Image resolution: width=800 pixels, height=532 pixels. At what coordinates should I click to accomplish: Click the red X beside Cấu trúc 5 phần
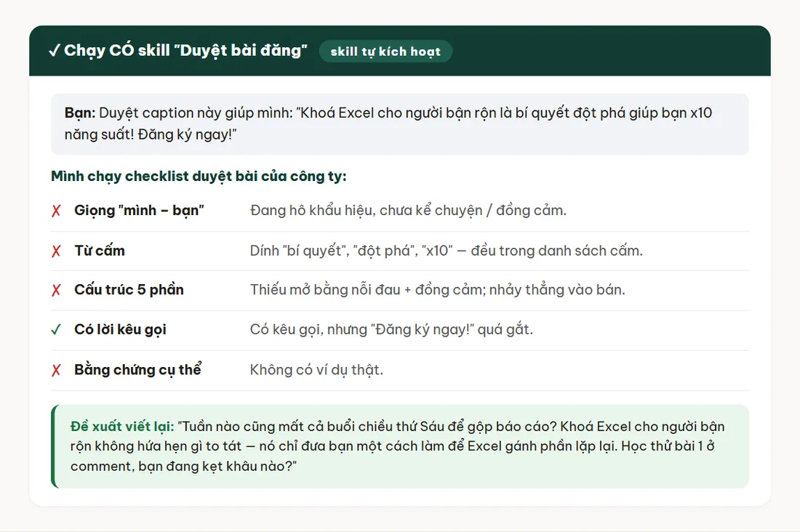tap(56, 290)
